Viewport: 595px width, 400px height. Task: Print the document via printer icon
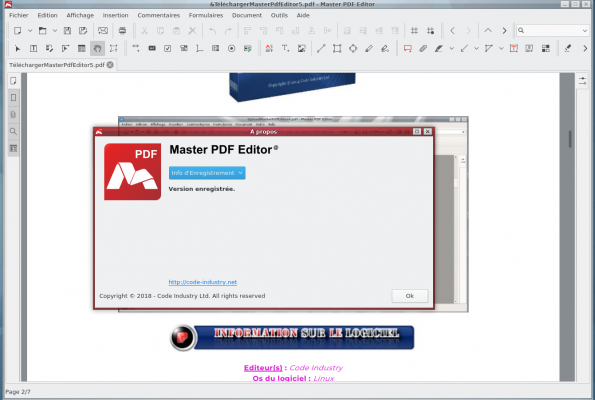pos(122,31)
